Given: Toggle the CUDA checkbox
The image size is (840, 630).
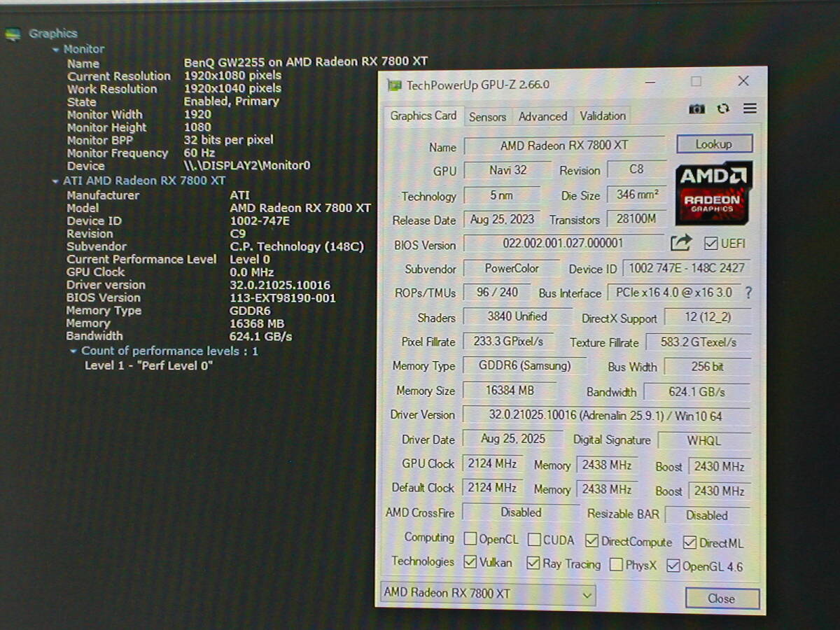Looking at the screenshot, I should tap(534, 540).
